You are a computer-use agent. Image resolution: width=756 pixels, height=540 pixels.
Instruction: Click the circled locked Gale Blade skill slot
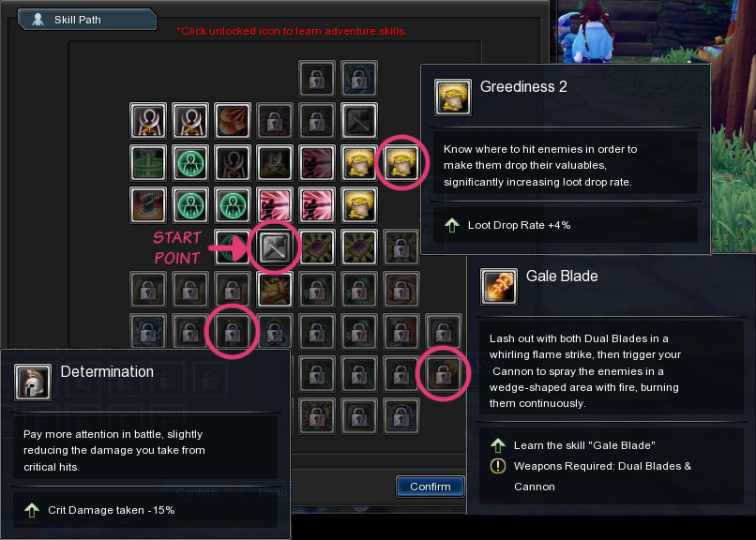point(444,374)
